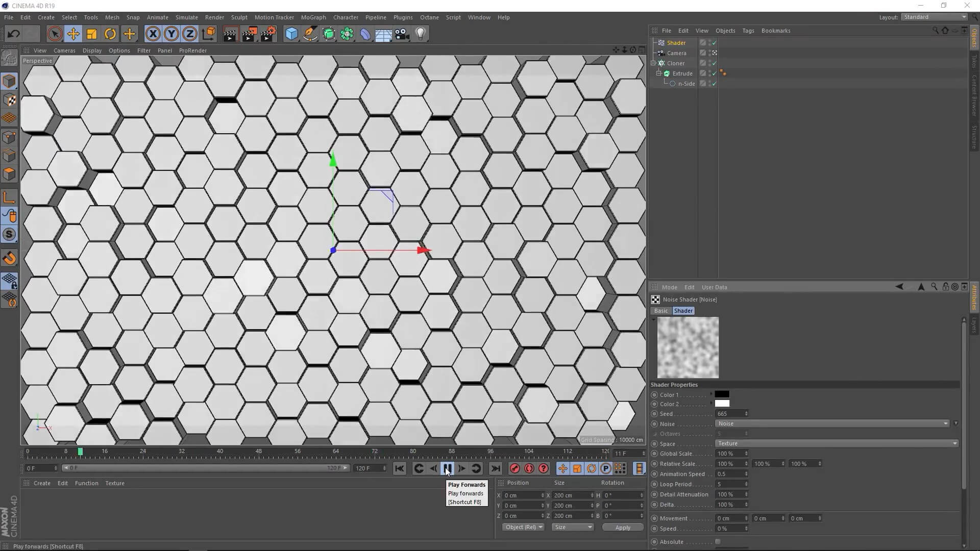This screenshot has width=980, height=551.
Task: Toggle the X-axis lock icon
Action: pyautogui.click(x=153, y=34)
